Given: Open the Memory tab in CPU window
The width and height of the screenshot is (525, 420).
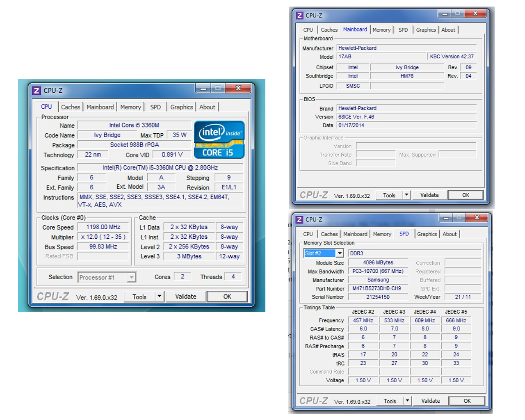Looking at the screenshot, I should point(130,107).
